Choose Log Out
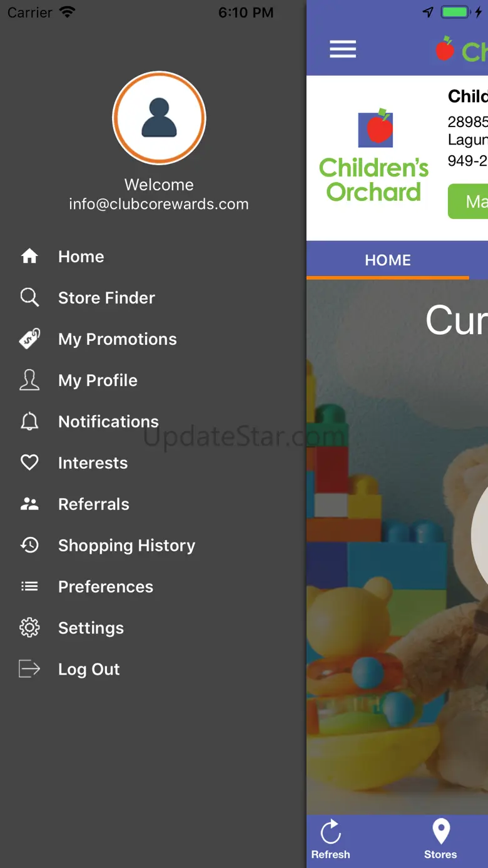The height and width of the screenshot is (868, 488). (89, 669)
